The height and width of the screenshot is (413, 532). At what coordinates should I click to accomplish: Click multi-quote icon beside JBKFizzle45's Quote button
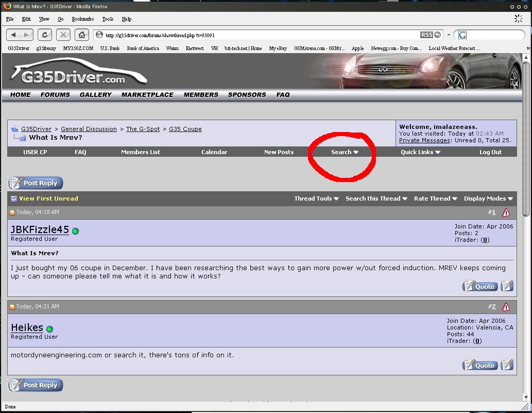(507, 286)
